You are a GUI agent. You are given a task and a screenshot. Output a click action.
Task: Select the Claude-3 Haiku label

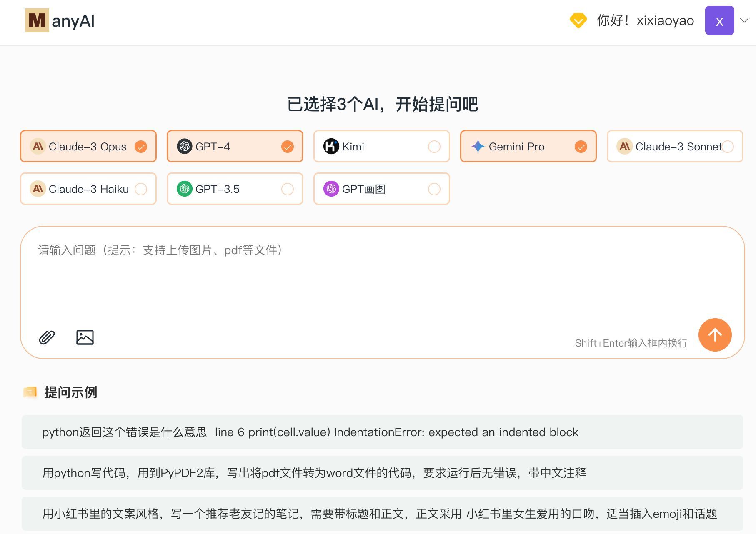(x=89, y=189)
